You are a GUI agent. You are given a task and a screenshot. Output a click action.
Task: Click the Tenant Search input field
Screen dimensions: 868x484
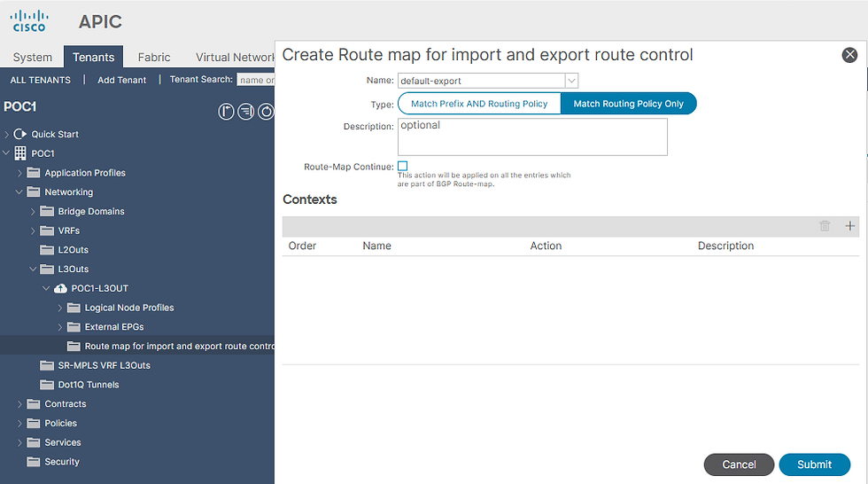256,80
